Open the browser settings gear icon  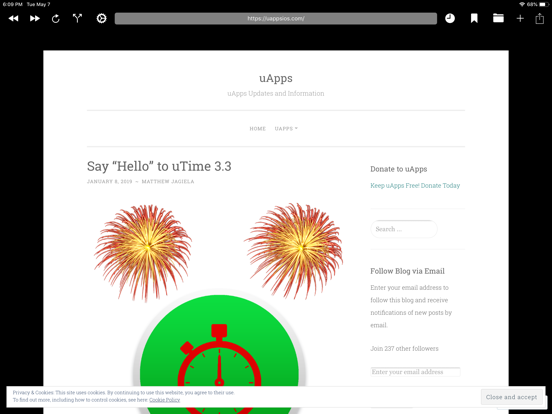point(101,18)
